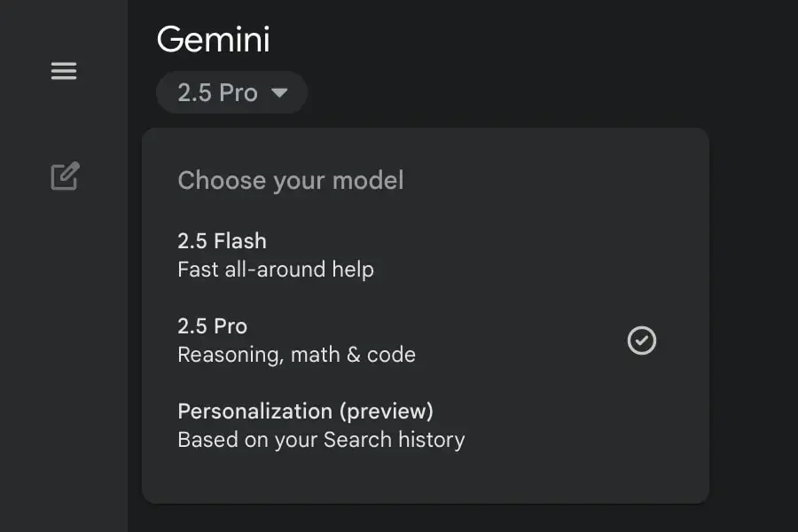Click the checkmark icon beside 2.5 Pro
The width and height of the screenshot is (798, 532).
coord(641,340)
